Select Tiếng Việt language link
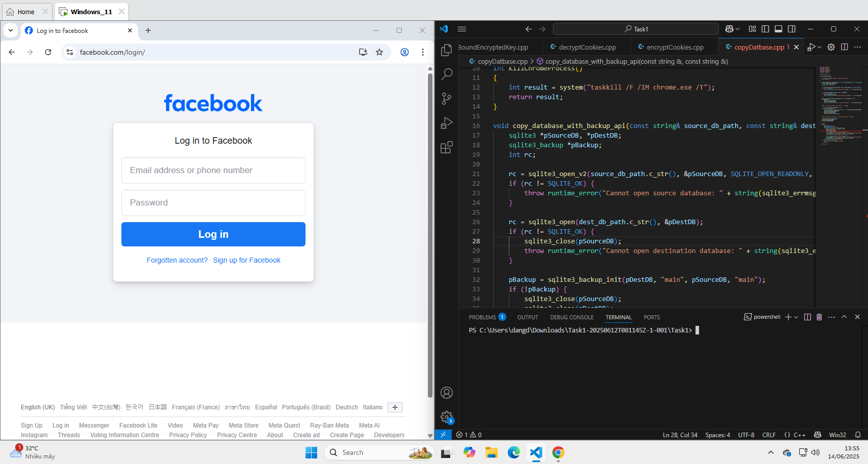This screenshot has width=868, height=464. click(73, 407)
